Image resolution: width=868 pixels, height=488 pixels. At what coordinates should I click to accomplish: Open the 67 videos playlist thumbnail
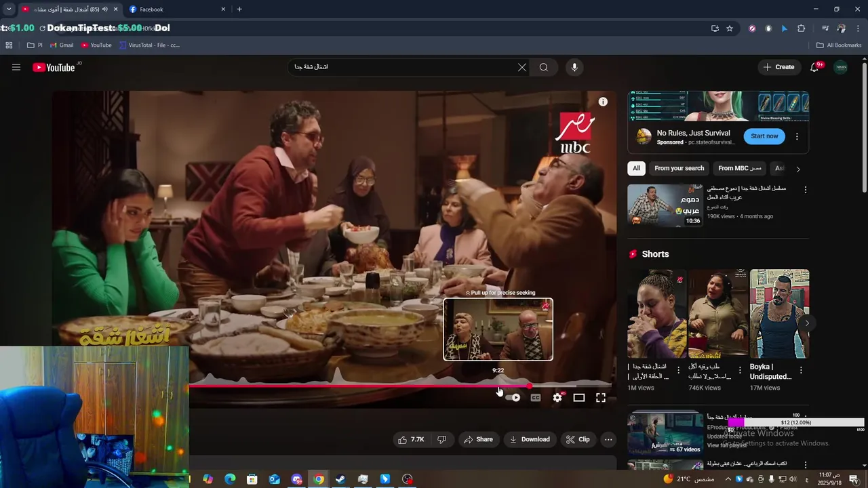point(665,434)
